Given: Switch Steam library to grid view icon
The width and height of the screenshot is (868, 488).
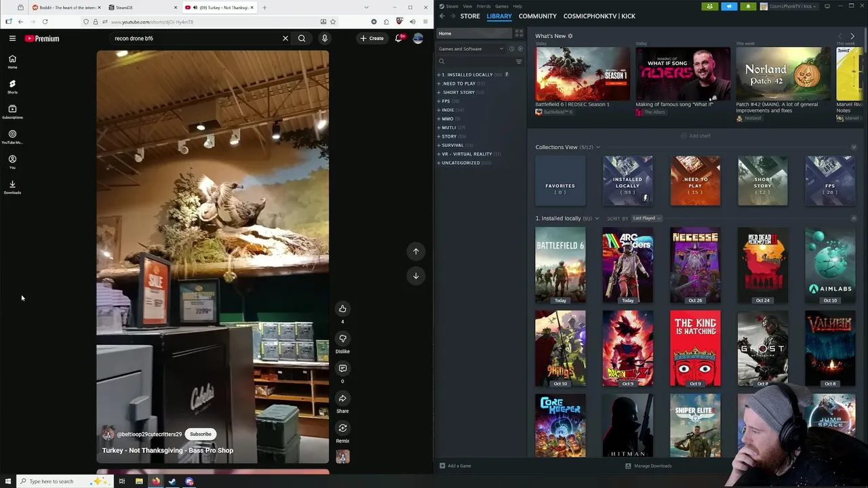Looking at the screenshot, I should point(519,33).
